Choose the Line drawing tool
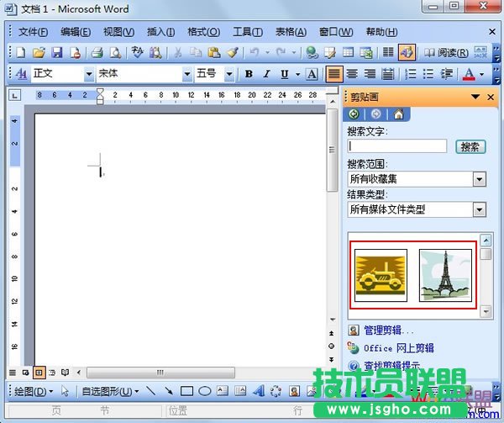The image size is (504, 423). [151, 391]
